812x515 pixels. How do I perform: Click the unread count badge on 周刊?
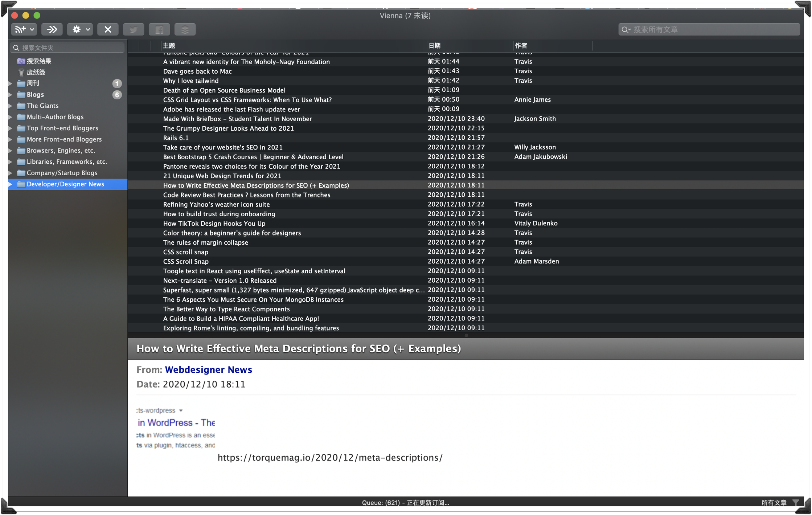117,84
